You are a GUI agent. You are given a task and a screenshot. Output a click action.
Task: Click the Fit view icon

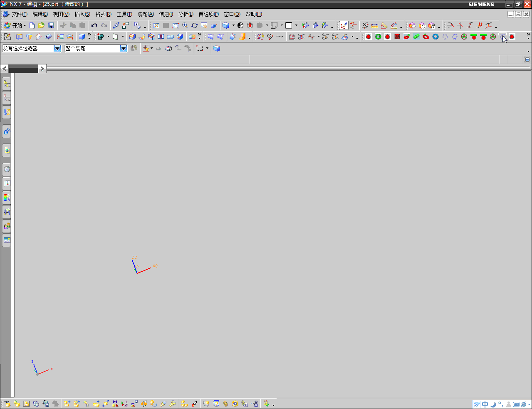(156, 25)
